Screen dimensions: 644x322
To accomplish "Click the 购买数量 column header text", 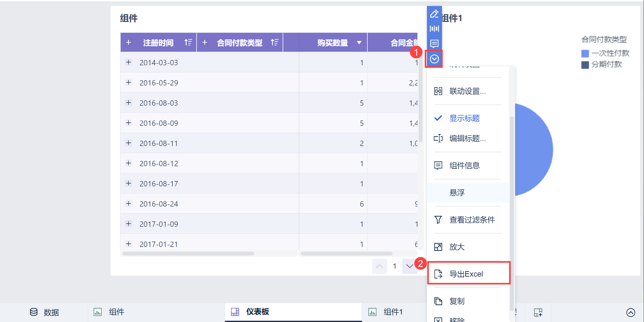I will 333,43.
